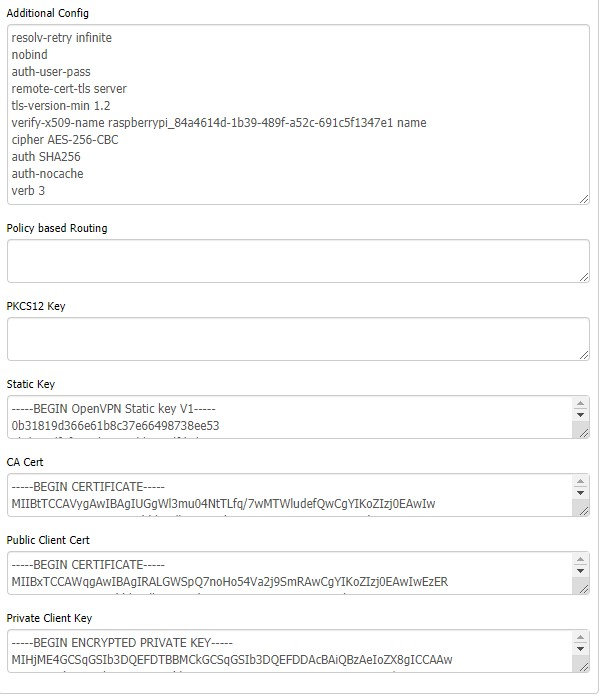
Task: Click the Policy based Routing text box
Action: click(x=298, y=261)
